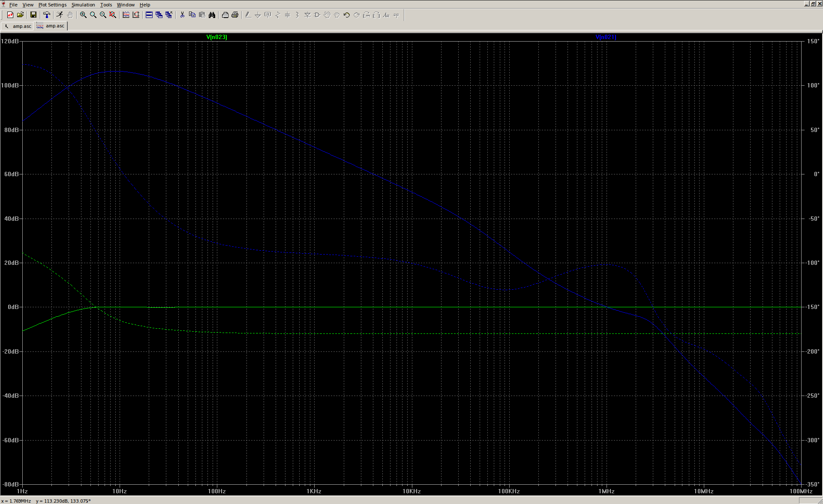Cascade the windows

pos(159,15)
